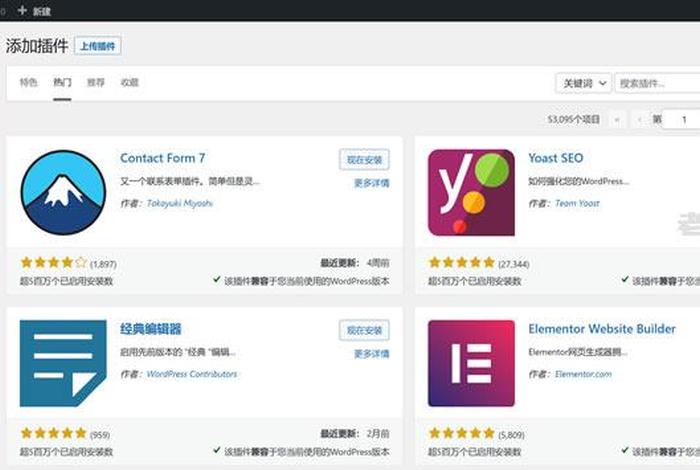Switch to the Featured (特色) tab

(29, 83)
